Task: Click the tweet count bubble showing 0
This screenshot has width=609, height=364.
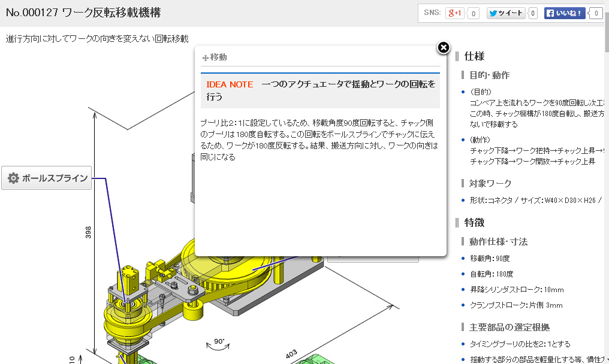Action: coord(532,13)
